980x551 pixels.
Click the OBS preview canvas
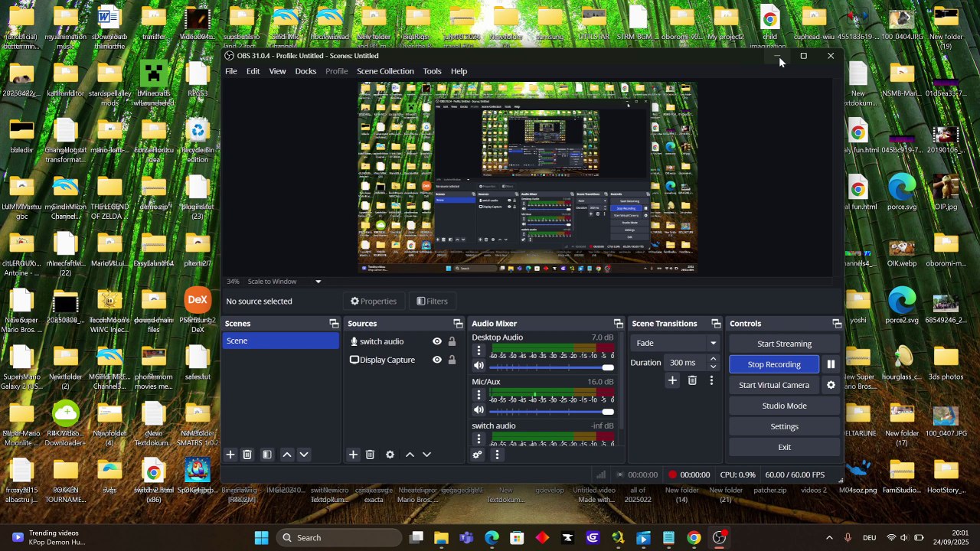[528, 178]
